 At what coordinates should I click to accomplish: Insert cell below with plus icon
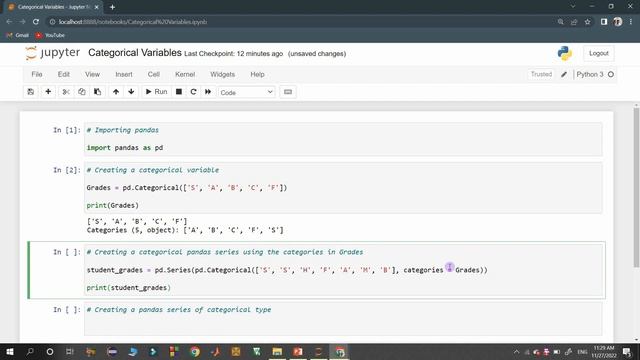[x=48, y=92]
